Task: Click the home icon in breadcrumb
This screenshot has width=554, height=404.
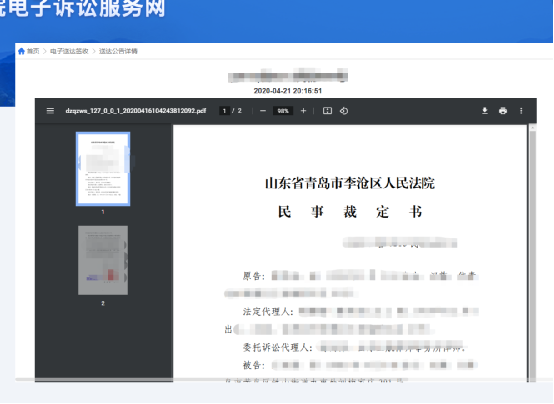Action: pyautogui.click(x=21, y=51)
